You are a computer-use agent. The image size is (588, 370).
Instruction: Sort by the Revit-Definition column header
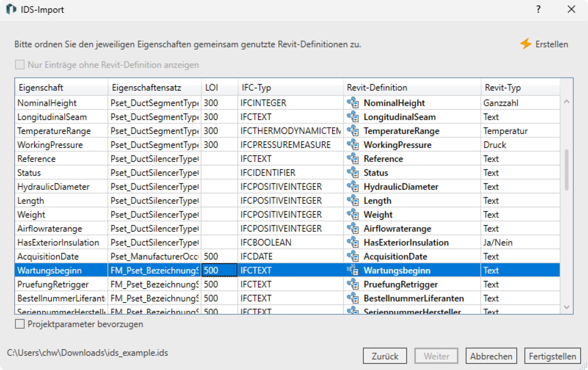412,88
